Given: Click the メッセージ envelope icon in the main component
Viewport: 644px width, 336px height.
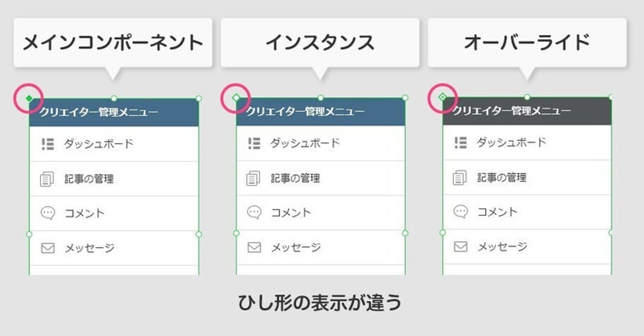Looking at the screenshot, I should click(47, 248).
